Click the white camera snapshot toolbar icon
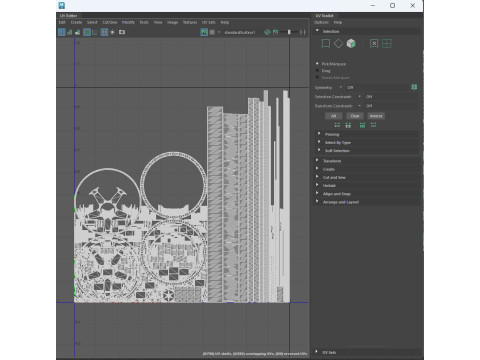 122,32
